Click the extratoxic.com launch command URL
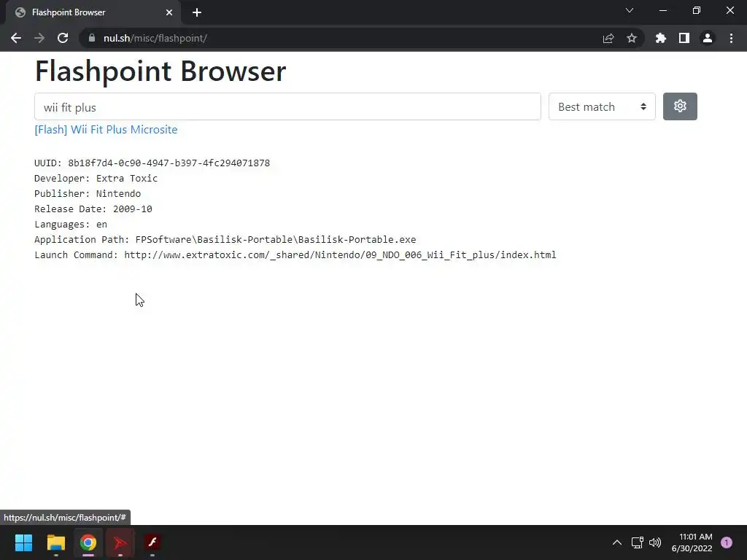This screenshot has height=560, width=747. 340,254
